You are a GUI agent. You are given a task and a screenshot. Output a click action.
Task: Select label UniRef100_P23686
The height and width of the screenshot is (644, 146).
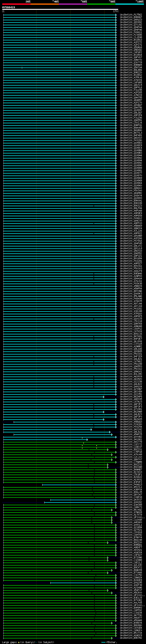131,35
